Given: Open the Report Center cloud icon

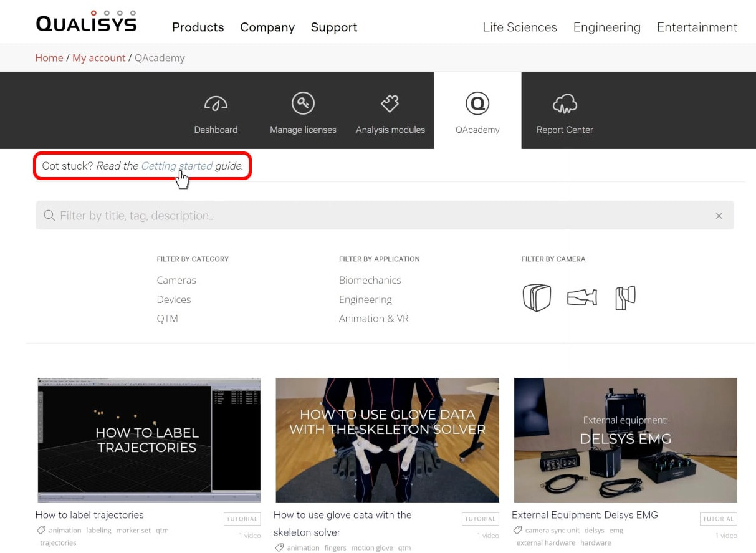Looking at the screenshot, I should 565,103.
